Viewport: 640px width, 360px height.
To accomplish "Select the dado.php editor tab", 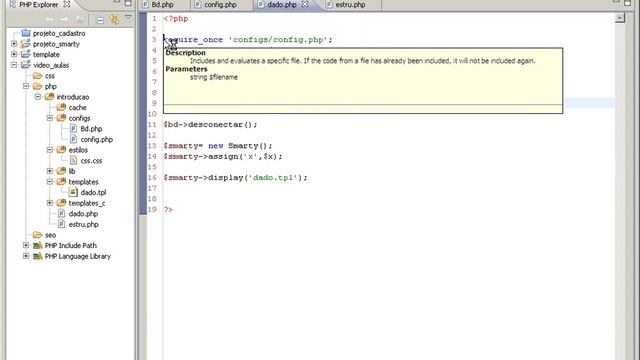I will coord(282,5).
